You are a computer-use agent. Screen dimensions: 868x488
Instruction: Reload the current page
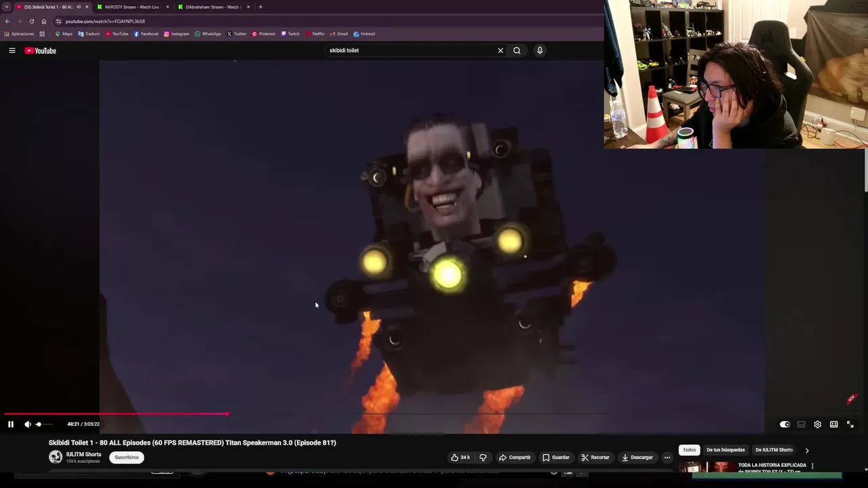pos(32,21)
